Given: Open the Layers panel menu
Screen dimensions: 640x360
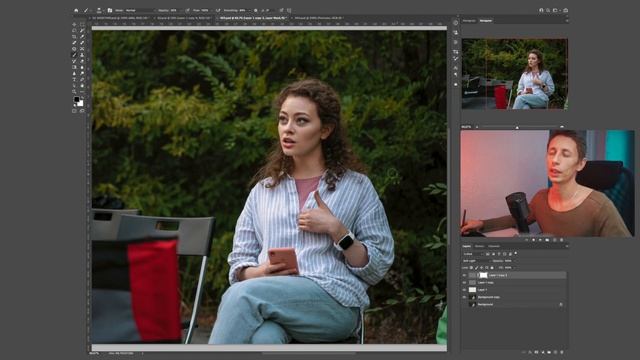Looking at the screenshot, I should pyautogui.click(x=567, y=246).
